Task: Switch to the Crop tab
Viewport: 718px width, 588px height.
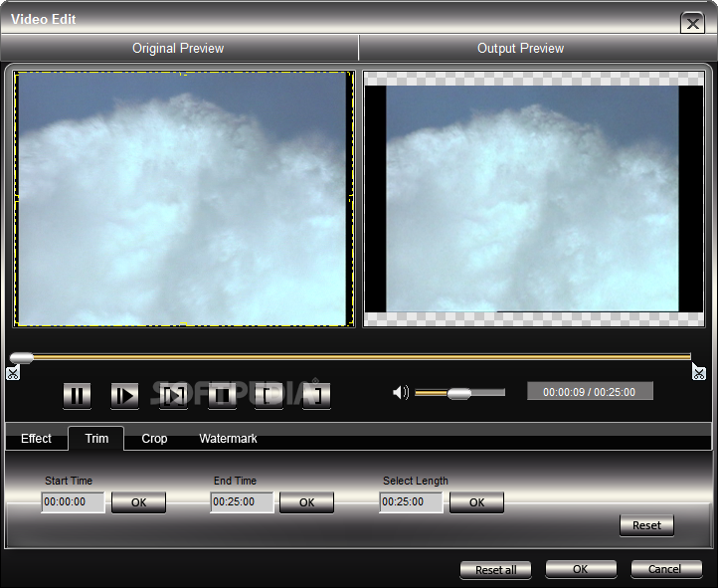Action: pos(154,439)
